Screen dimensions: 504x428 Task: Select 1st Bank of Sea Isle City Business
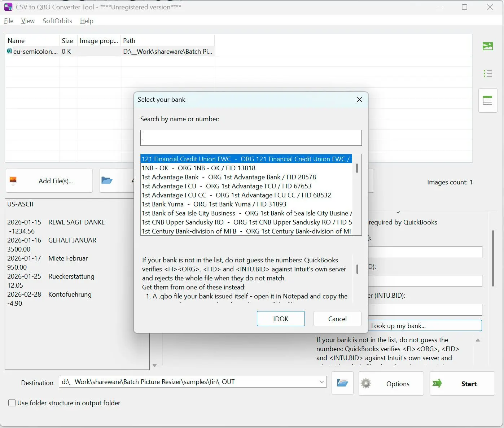point(246,213)
